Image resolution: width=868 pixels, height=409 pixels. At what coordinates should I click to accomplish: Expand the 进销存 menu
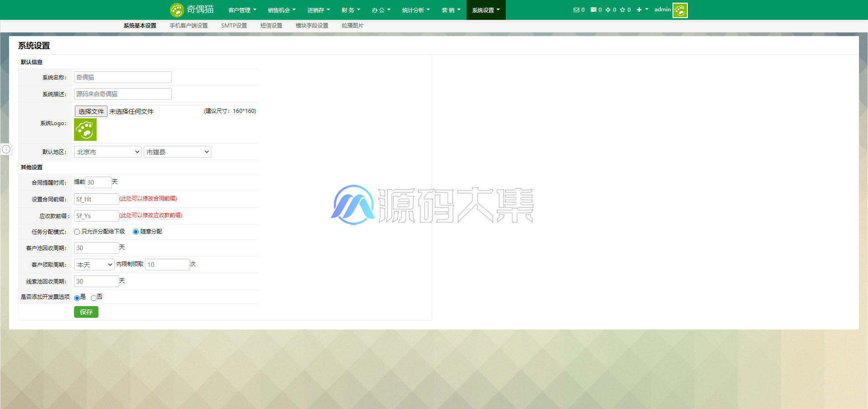(x=319, y=10)
